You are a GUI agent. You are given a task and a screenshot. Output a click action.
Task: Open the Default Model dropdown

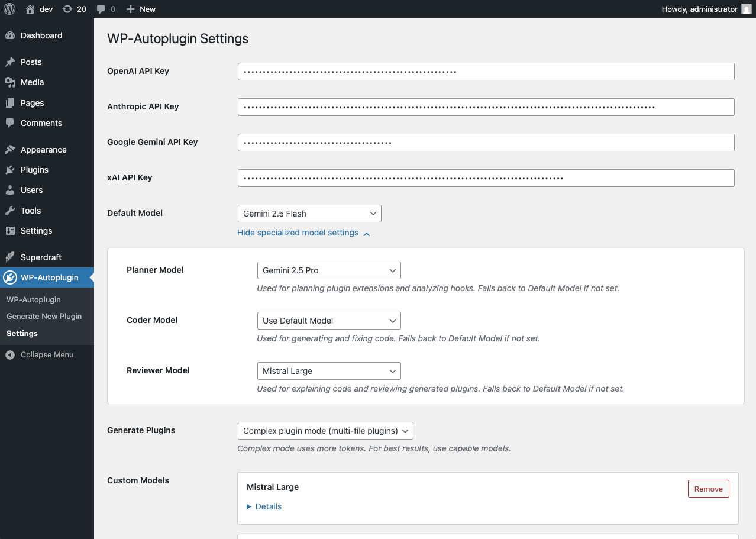point(309,214)
